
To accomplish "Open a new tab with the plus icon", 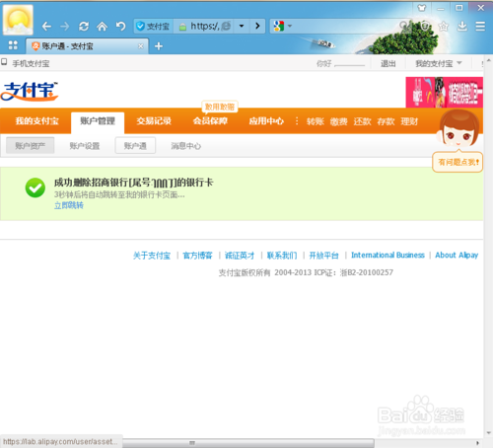I will click(159, 46).
